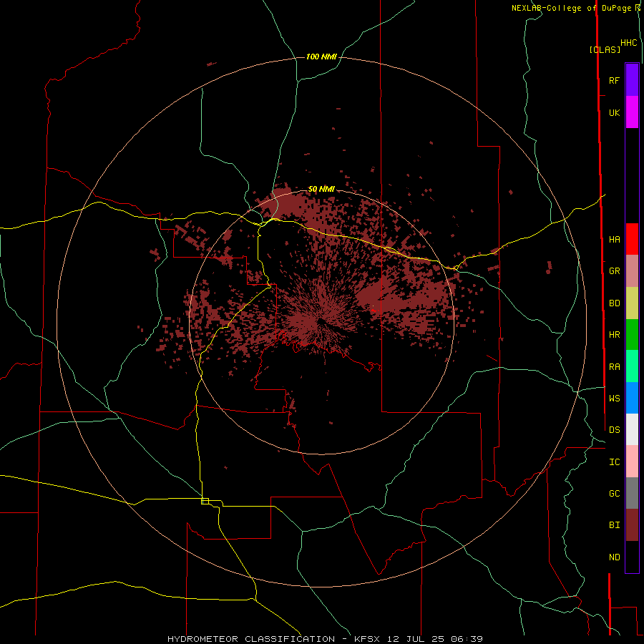Select the white DS legend swatch
644x644 pixels.
click(632, 429)
